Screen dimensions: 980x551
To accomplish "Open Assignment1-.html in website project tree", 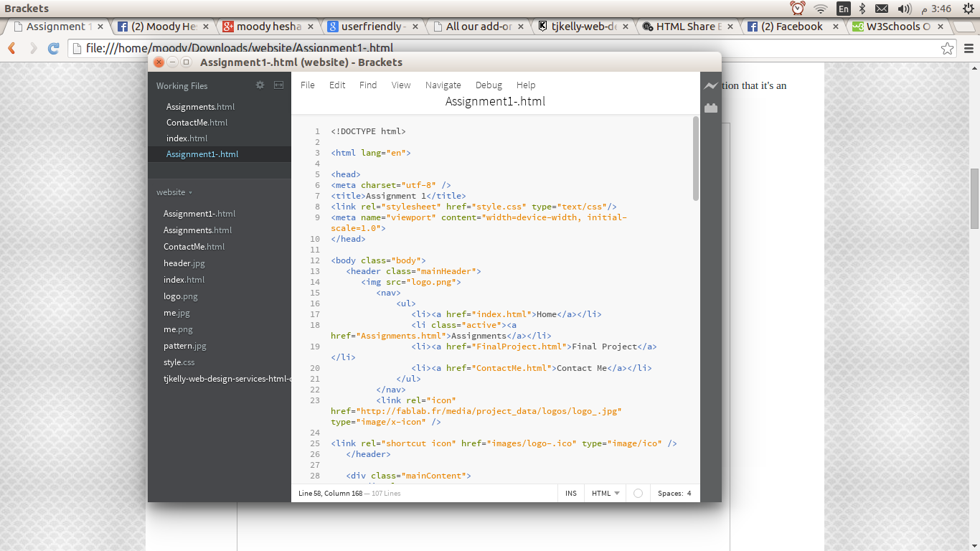I will [x=199, y=213].
